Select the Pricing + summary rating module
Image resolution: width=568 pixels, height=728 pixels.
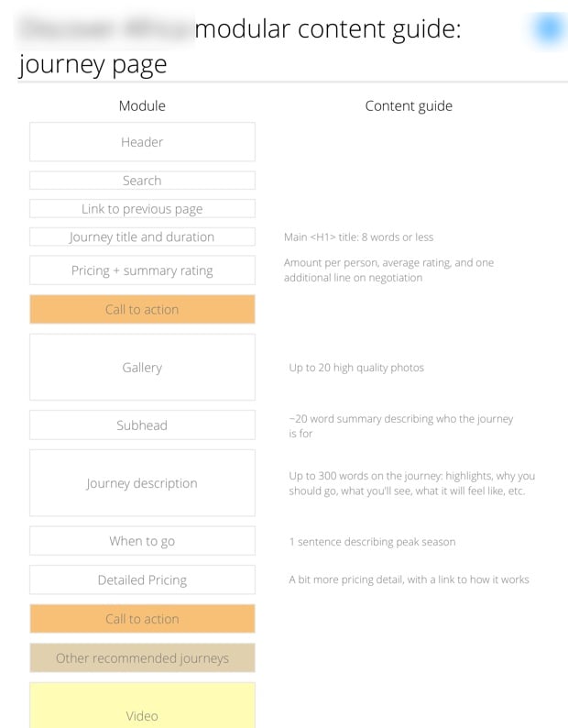[x=142, y=270]
